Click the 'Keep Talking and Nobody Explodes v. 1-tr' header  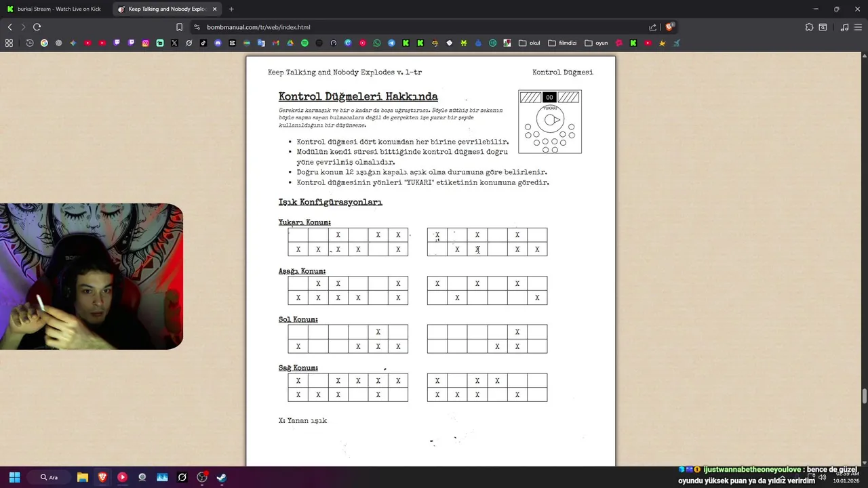344,72
